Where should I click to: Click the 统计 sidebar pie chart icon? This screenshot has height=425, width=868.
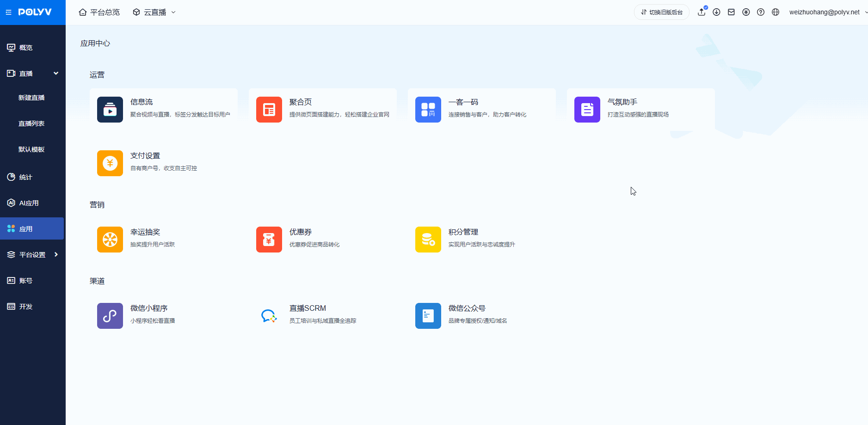coord(11,177)
